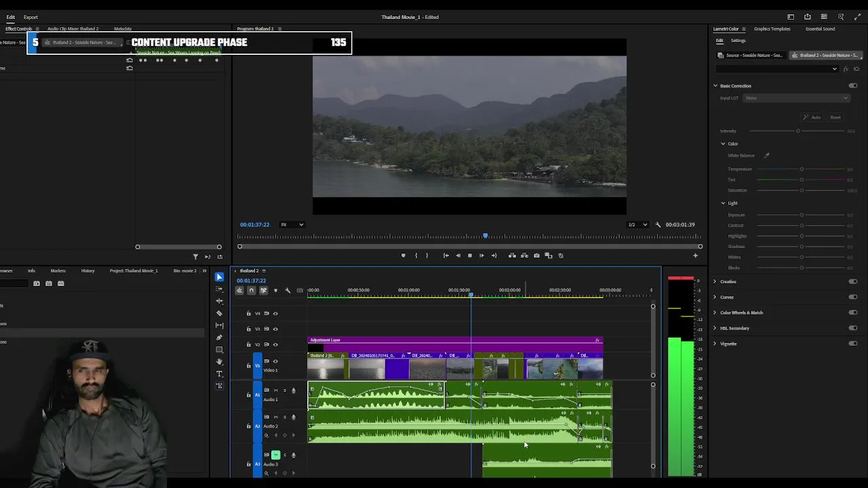Go to Out point in Program monitor
This screenshot has width=868, height=488.
pos(494,256)
